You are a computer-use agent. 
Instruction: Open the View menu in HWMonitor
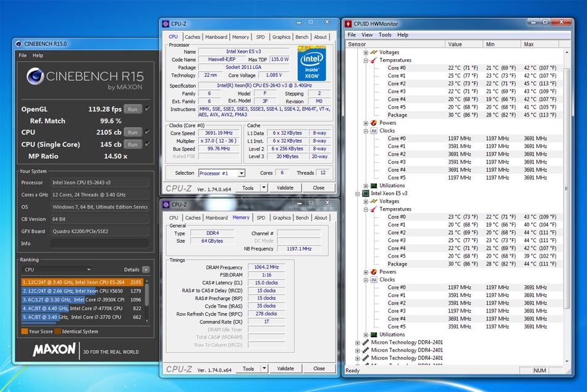coord(367,35)
